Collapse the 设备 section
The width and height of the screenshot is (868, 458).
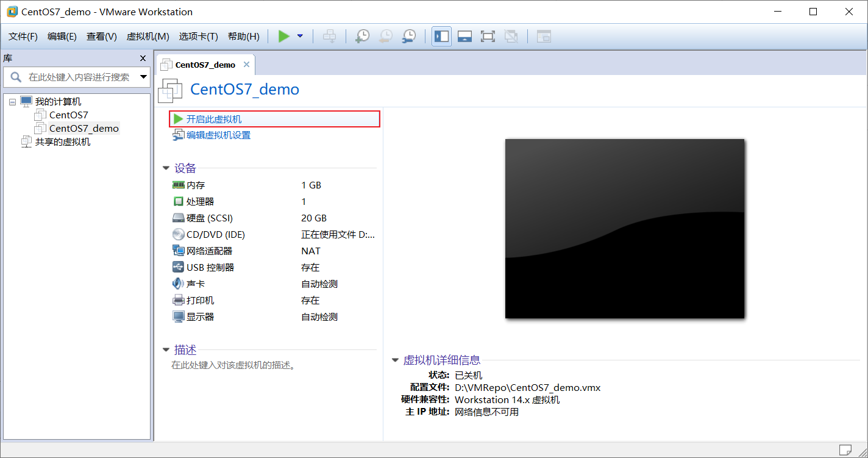coord(166,168)
